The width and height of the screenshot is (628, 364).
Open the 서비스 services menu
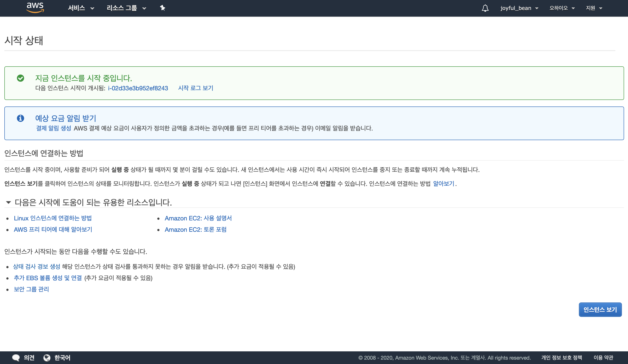81,8
